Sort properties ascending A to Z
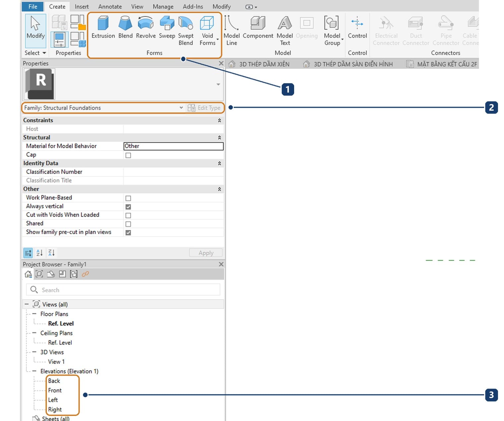The image size is (504, 421). (x=39, y=253)
